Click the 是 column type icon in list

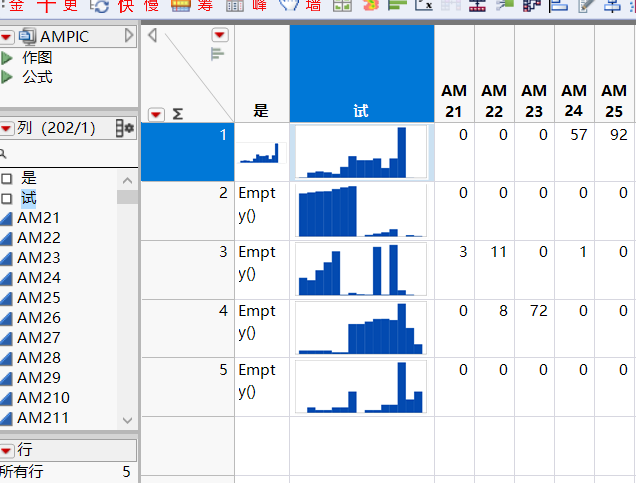(6, 178)
